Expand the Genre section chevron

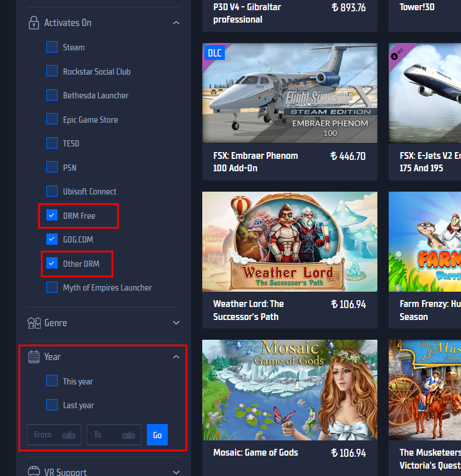(x=176, y=323)
